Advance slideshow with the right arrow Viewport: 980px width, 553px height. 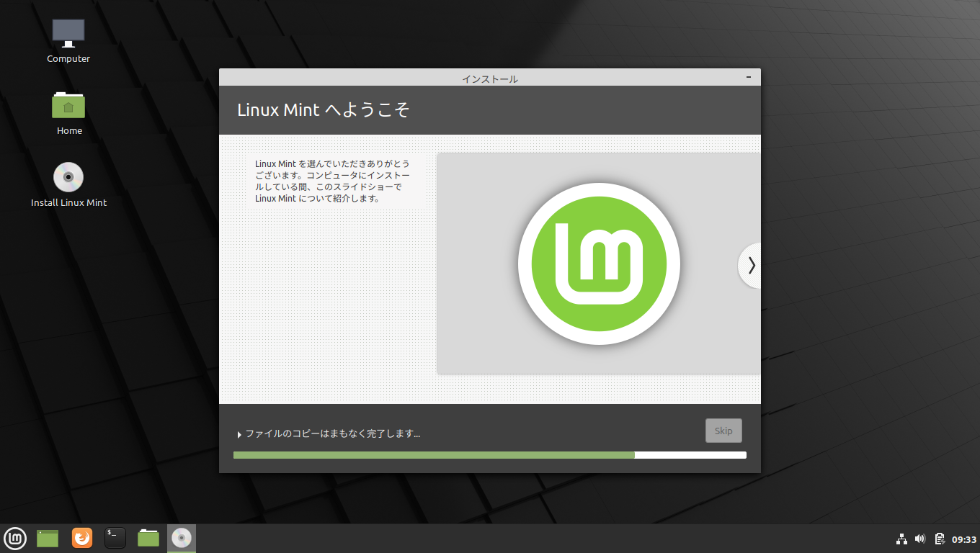pyautogui.click(x=751, y=266)
